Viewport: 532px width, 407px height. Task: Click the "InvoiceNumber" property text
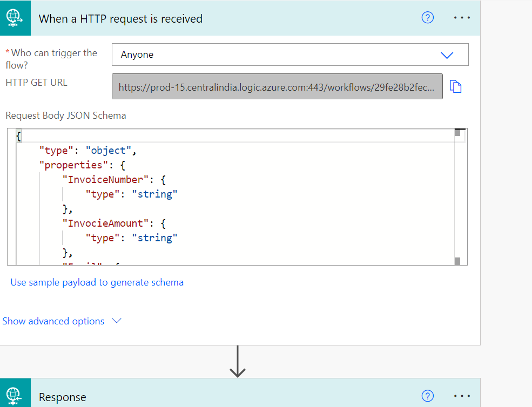click(105, 180)
